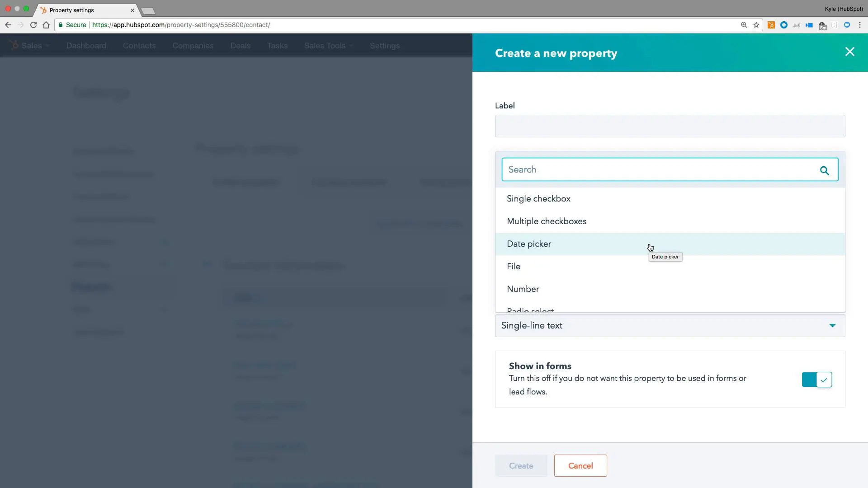Click the zoom magnifier icon in the address bar

pyautogui.click(x=744, y=25)
